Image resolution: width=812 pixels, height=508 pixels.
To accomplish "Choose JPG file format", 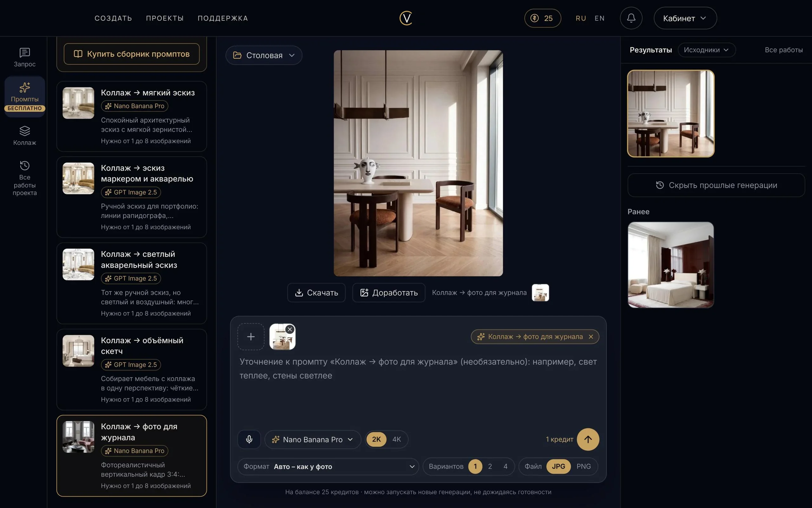I will point(558,466).
